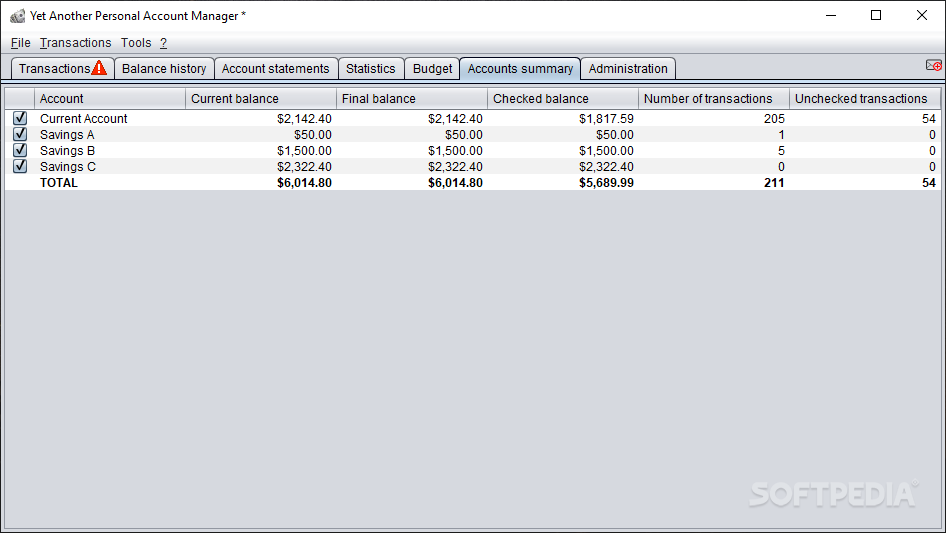The height and width of the screenshot is (533, 946).
Task: Click the mail alert icon at top right
Action: tap(933, 65)
